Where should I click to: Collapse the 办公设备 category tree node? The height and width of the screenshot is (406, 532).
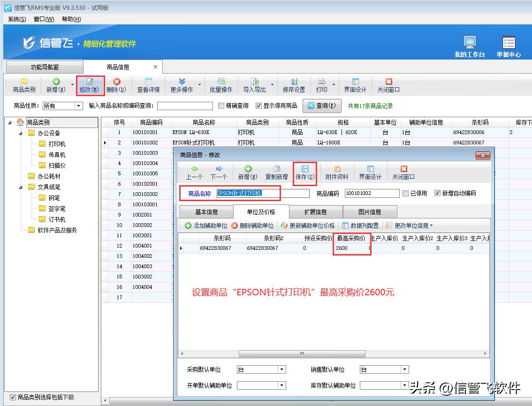click(21, 133)
